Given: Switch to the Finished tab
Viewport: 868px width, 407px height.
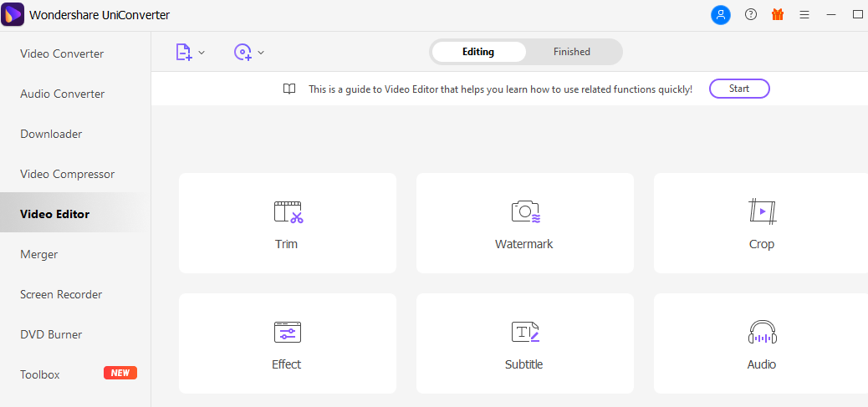Looking at the screenshot, I should coord(572,52).
